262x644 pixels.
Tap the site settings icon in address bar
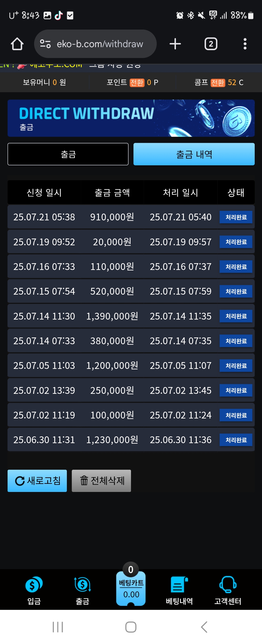point(45,44)
